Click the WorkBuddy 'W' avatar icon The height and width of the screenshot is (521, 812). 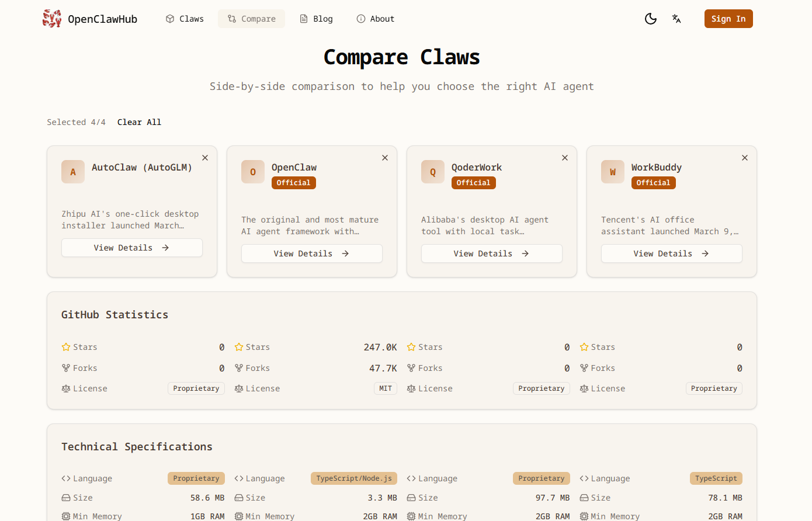pyautogui.click(x=613, y=172)
